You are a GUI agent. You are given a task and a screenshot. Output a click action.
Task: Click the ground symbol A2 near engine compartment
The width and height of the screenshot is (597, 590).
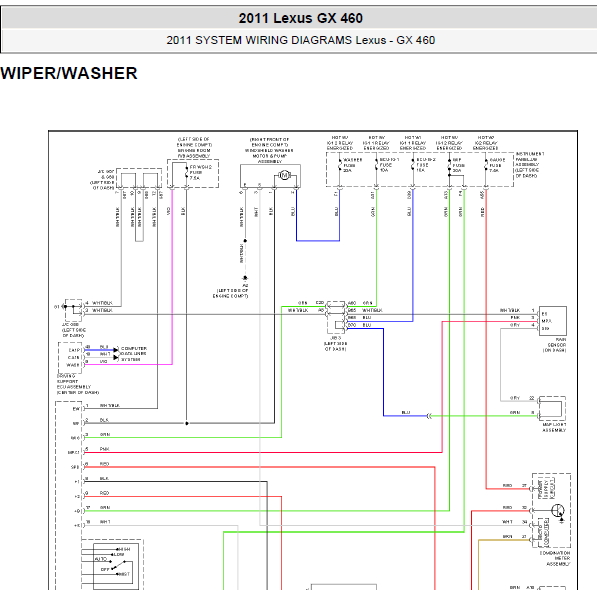(x=245, y=278)
